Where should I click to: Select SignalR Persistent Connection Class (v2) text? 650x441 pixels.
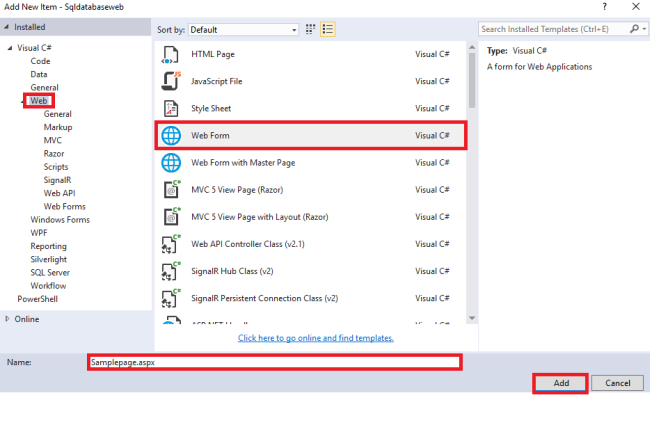click(x=264, y=298)
